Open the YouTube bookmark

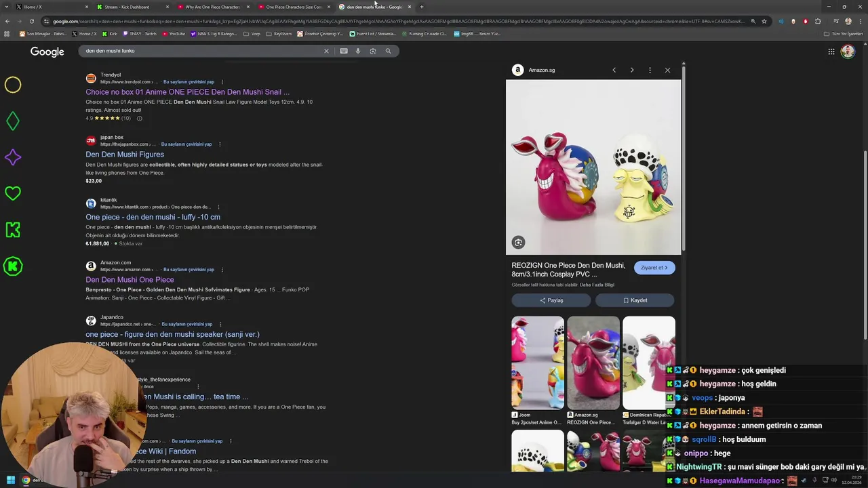pyautogui.click(x=173, y=33)
